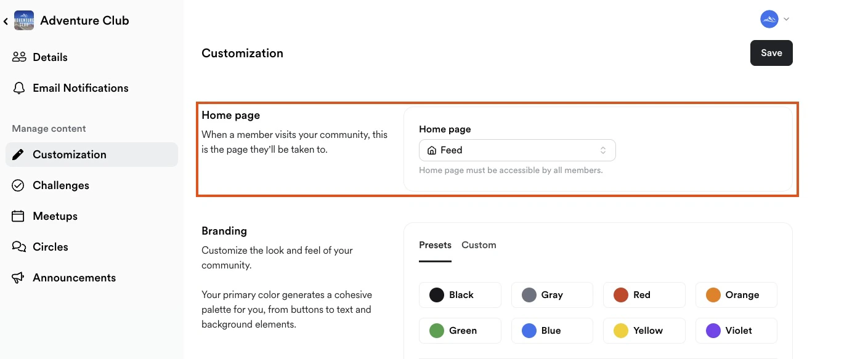Select the Details people icon in sidebar
This screenshot has width=868, height=359.
click(x=19, y=57)
